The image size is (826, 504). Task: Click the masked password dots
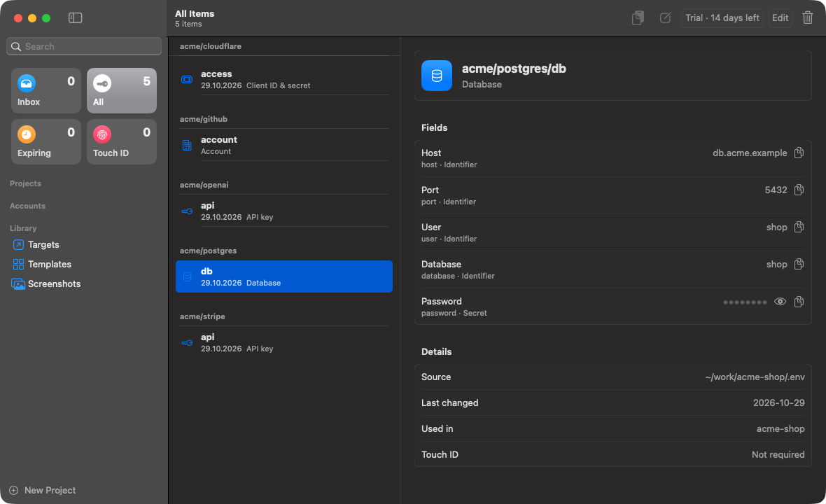[745, 302]
